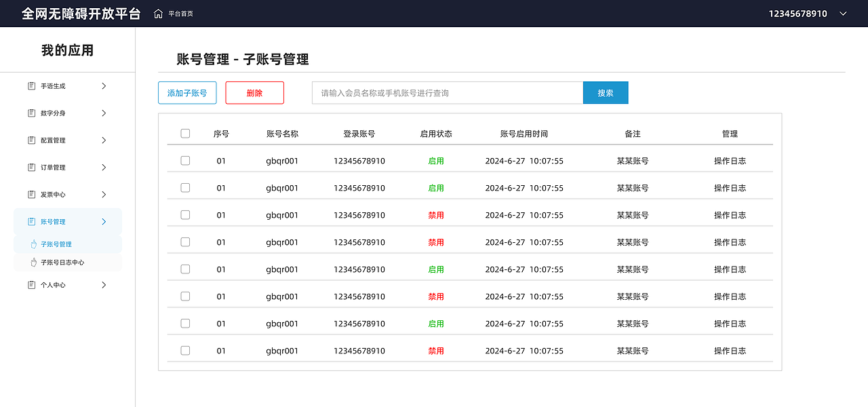Screen dimensions: 868x407
Task: Click the red 删除 button
Action: tap(254, 92)
